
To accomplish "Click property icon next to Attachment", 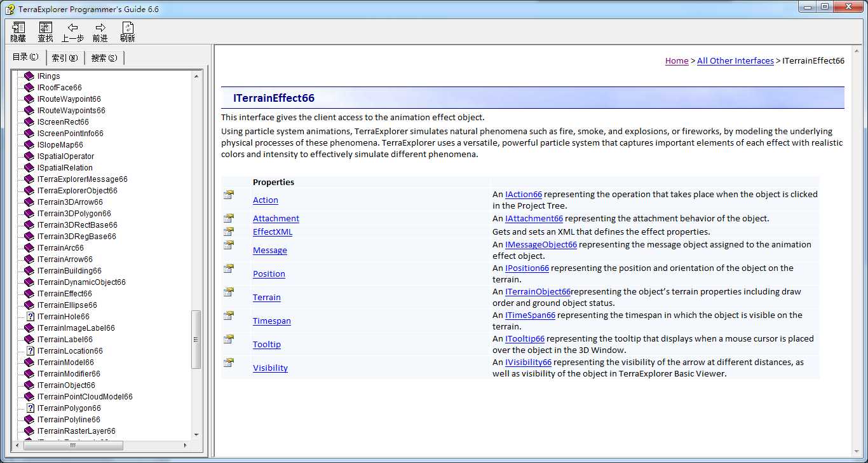I will tap(229, 218).
